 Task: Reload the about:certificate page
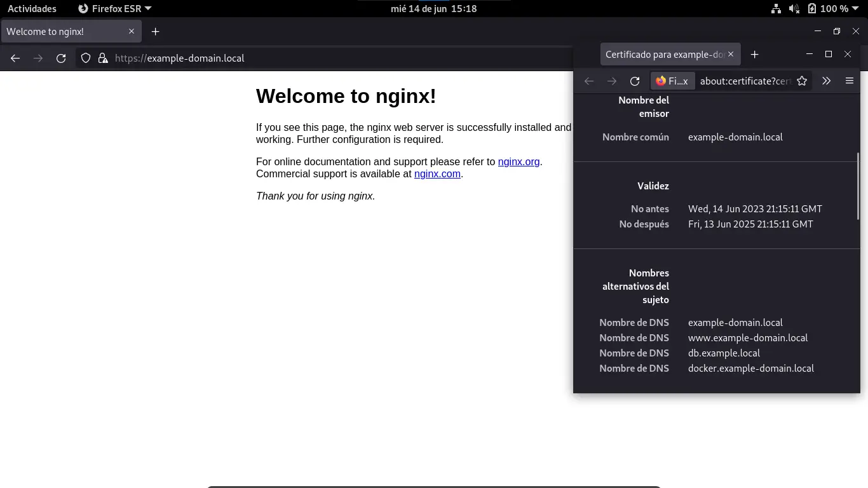(x=635, y=81)
